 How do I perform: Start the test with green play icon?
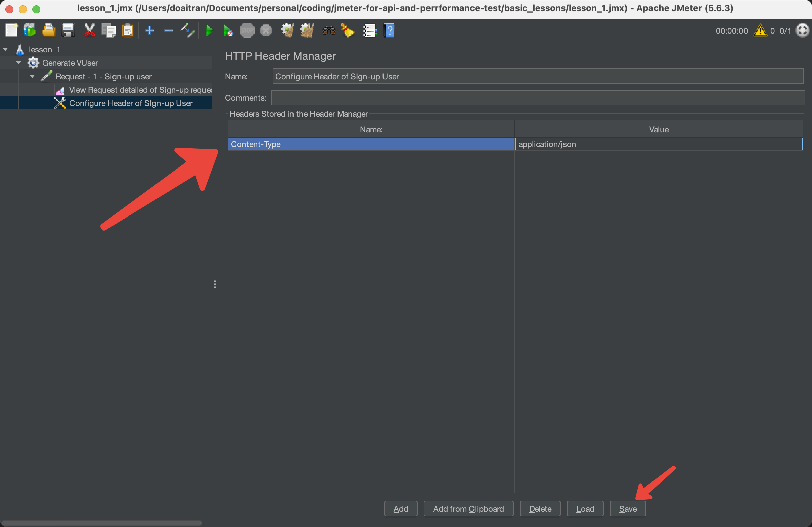(210, 31)
